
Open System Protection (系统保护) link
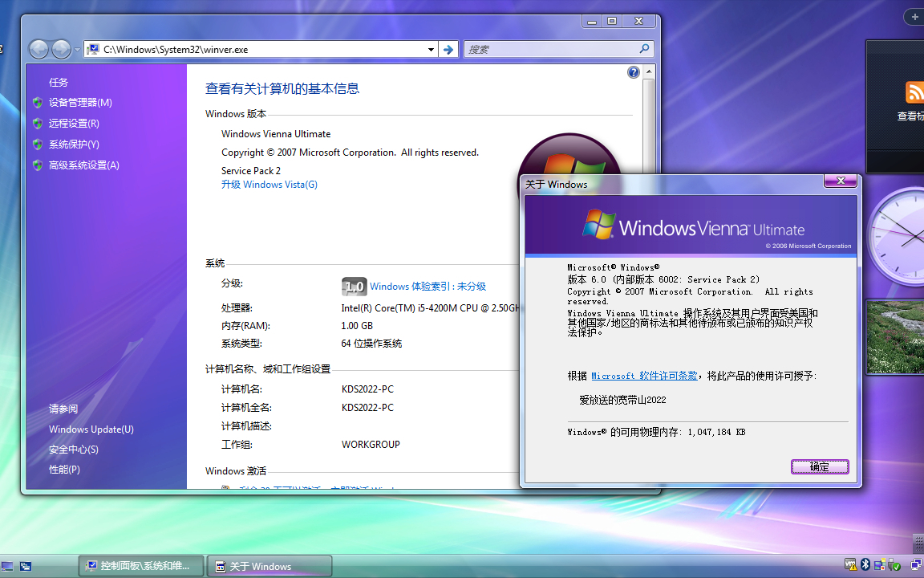click(74, 144)
